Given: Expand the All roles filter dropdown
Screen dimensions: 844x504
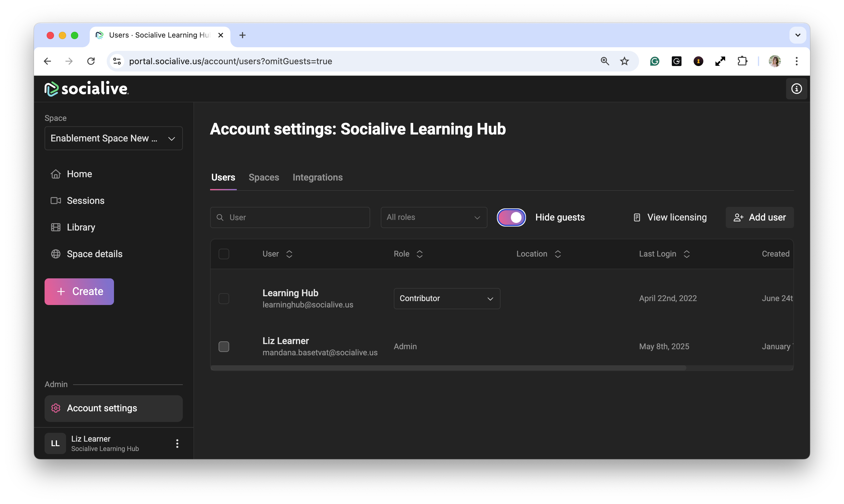Looking at the screenshot, I should click(x=434, y=217).
